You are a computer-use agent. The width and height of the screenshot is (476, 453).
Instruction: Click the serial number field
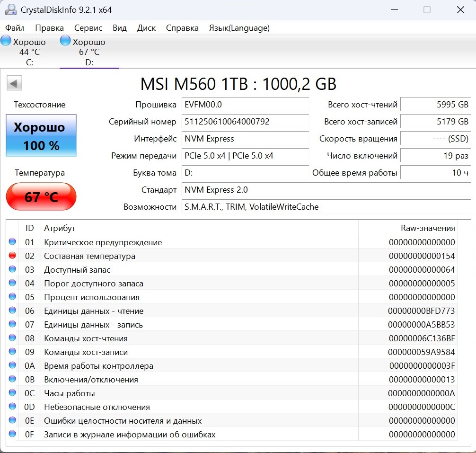[245, 122]
